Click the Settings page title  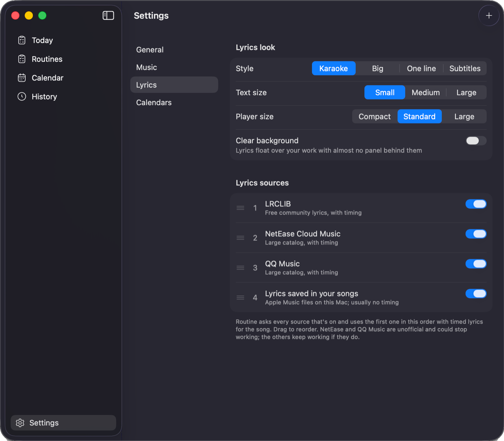(151, 16)
